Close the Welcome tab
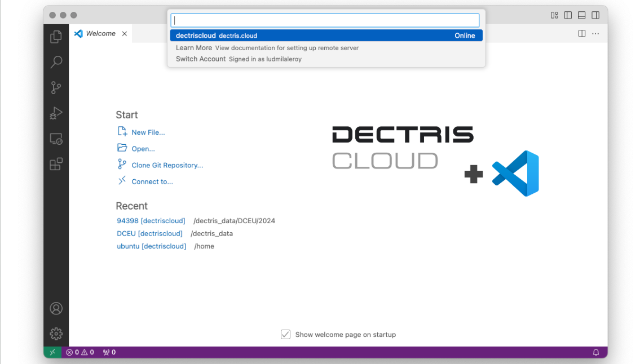 tap(125, 33)
